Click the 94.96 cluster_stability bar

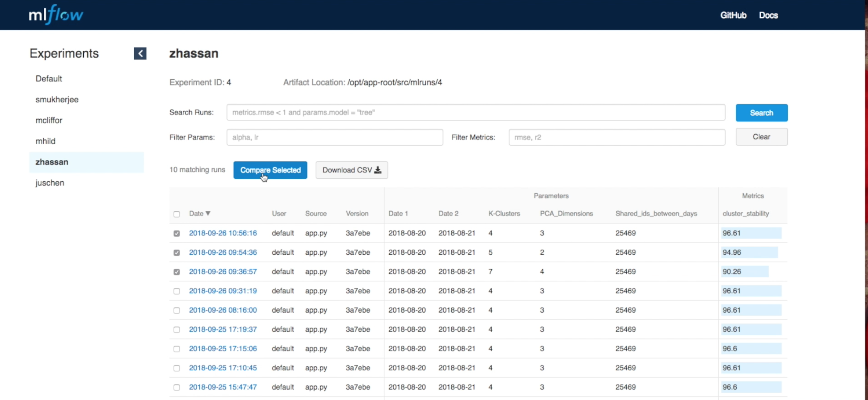(x=749, y=252)
